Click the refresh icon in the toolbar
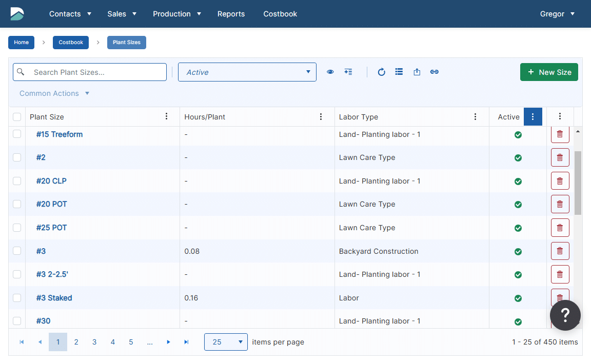Viewport: 591px width, 364px height. 381,72
